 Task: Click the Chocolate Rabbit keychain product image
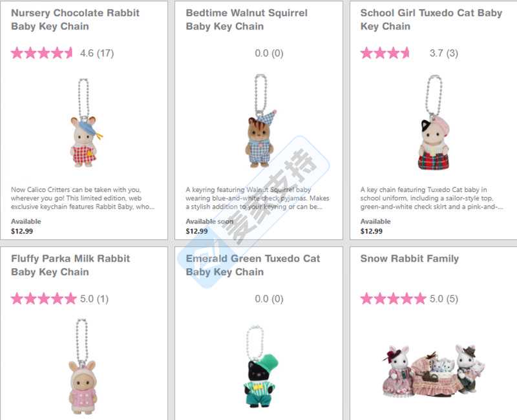(x=85, y=123)
